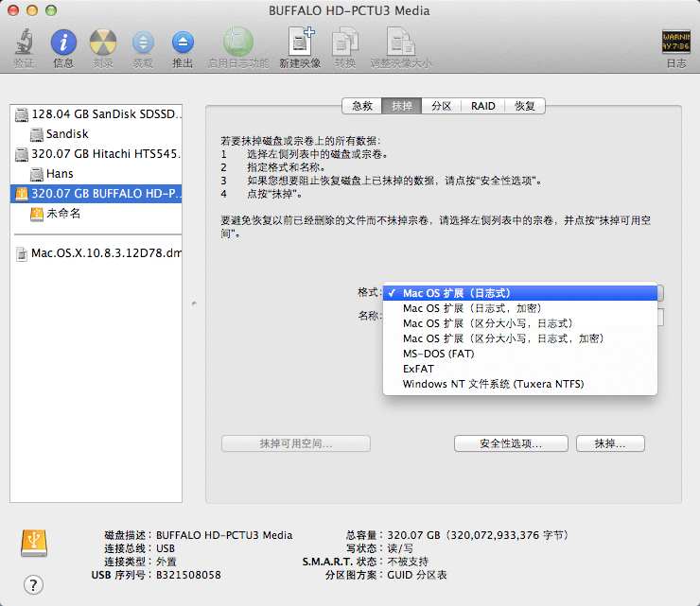The width and height of the screenshot is (700, 606).
Task: Click the 转换 (Convert) toolbar icon
Action: point(345,42)
